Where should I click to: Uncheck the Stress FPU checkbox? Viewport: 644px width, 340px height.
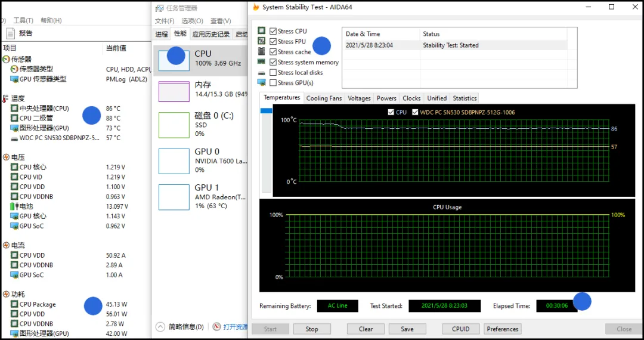(x=273, y=42)
